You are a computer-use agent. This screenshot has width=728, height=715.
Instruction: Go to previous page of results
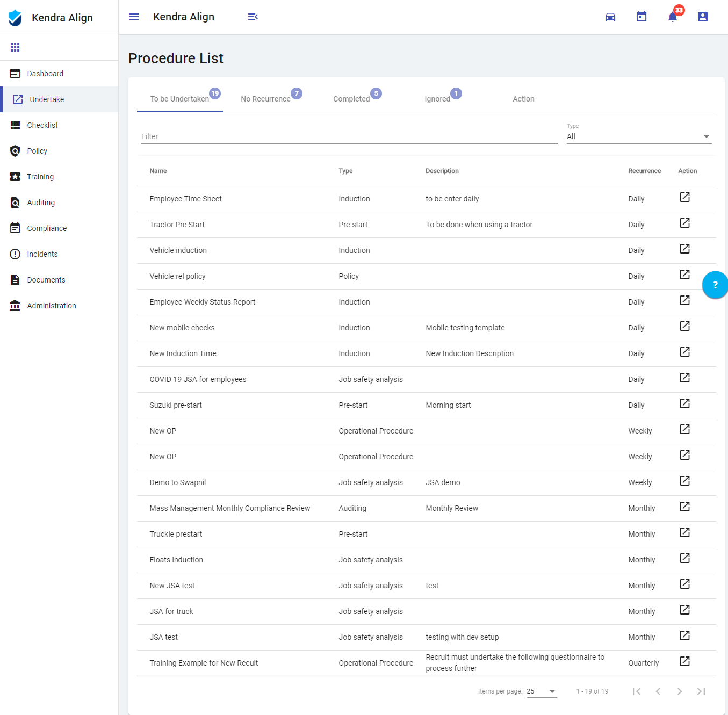[x=658, y=691]
